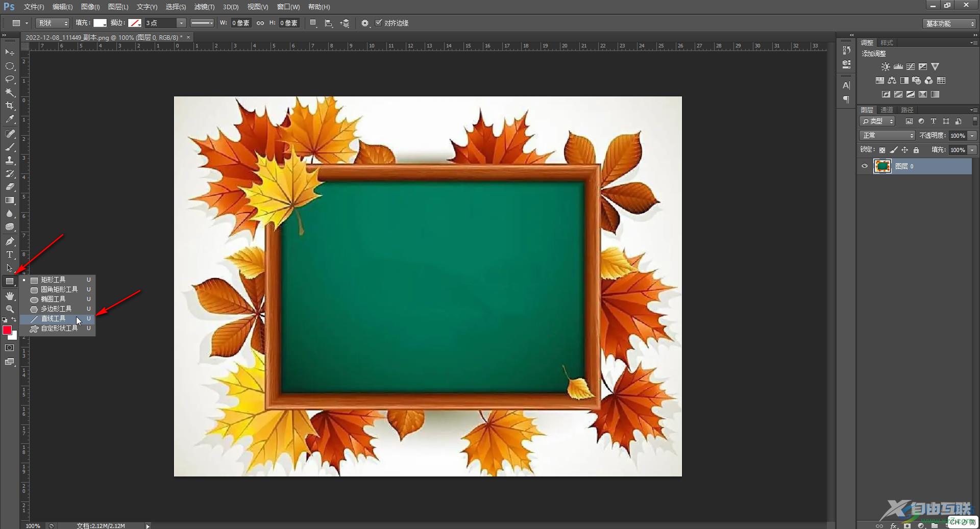
Task: Toggle the Align Edges checkbox
Action: (378, 23)
